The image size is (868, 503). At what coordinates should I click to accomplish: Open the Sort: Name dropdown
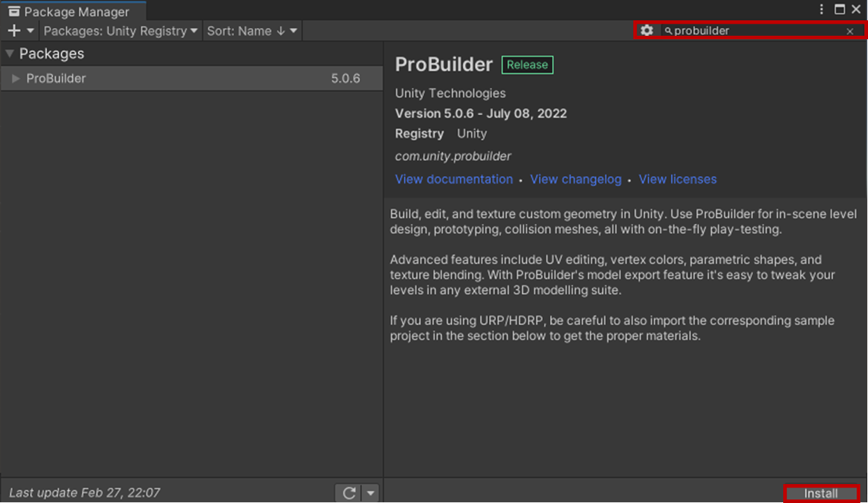coord(252,31)
